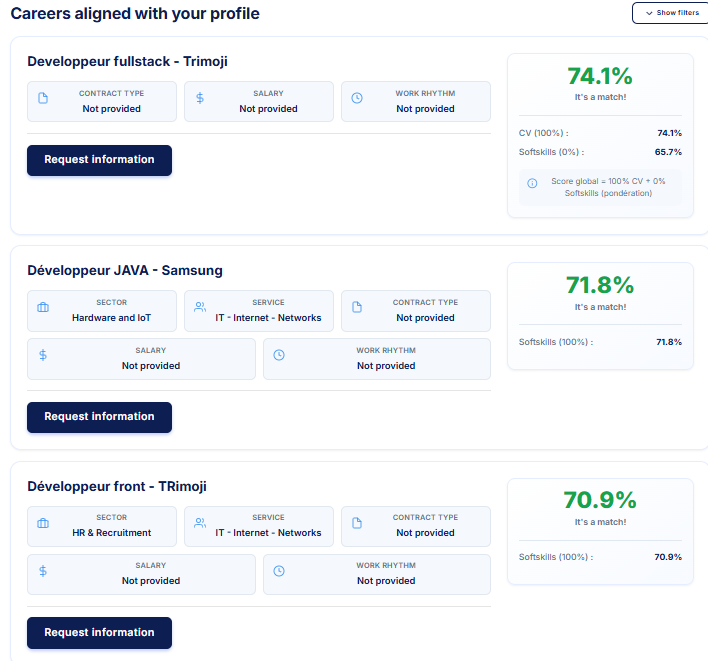The image size is (708, 661).
Task: Request information for Développeur JAVA - Samsung
Action: [x=99, y=417]
